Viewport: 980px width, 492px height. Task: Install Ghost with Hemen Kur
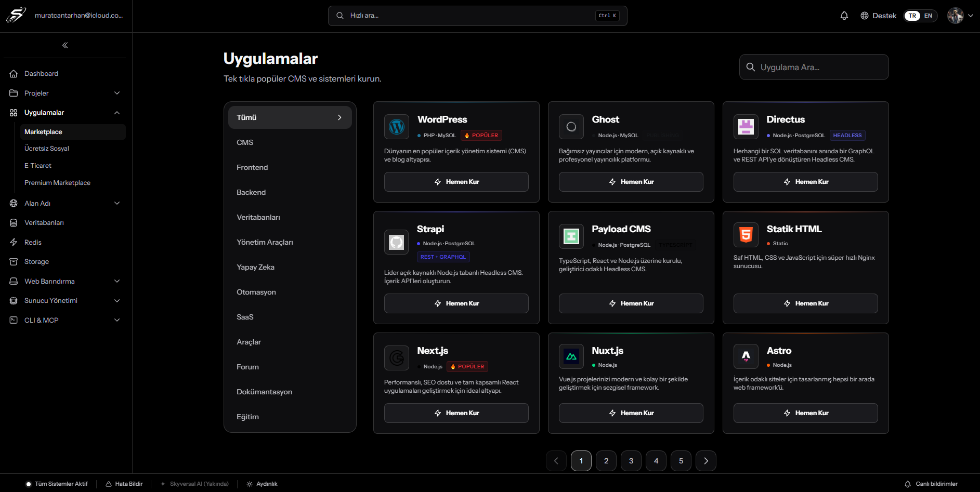(x=631, y=182)
